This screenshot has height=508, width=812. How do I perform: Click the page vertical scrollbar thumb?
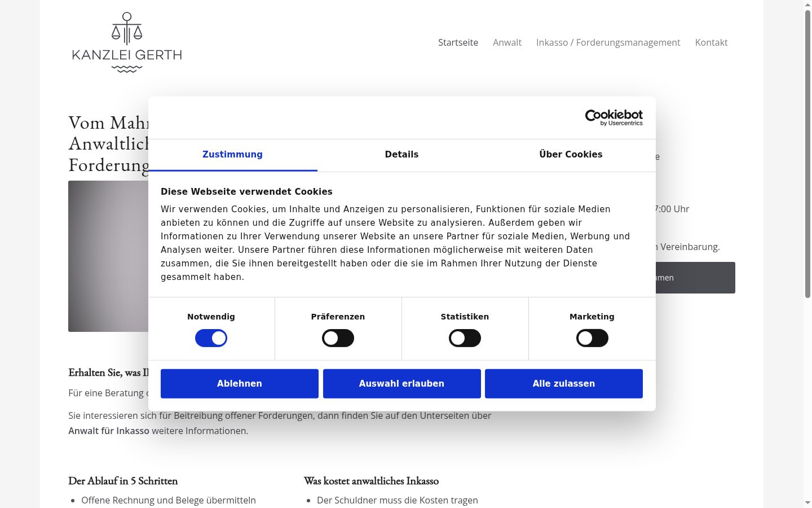(807, 154)
